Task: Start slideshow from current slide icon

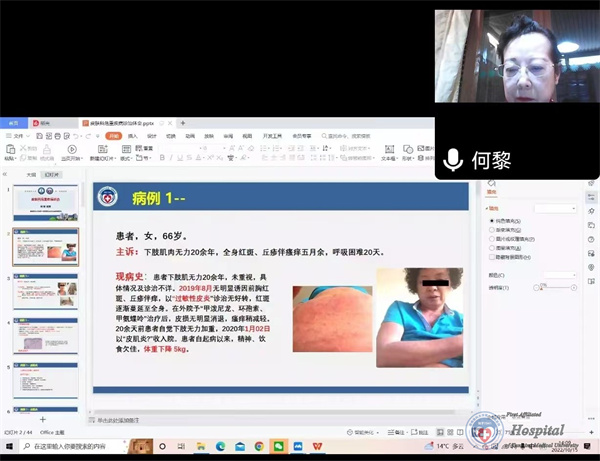Action: pos(72,149)
